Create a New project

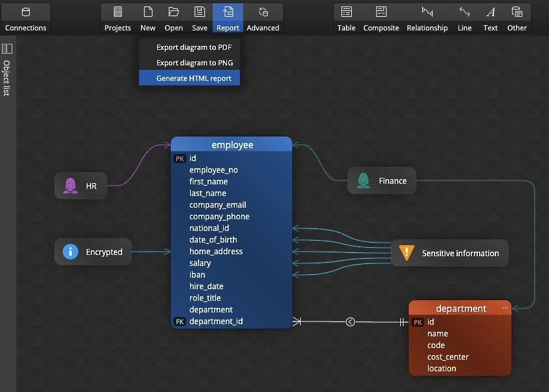point(148,18)
